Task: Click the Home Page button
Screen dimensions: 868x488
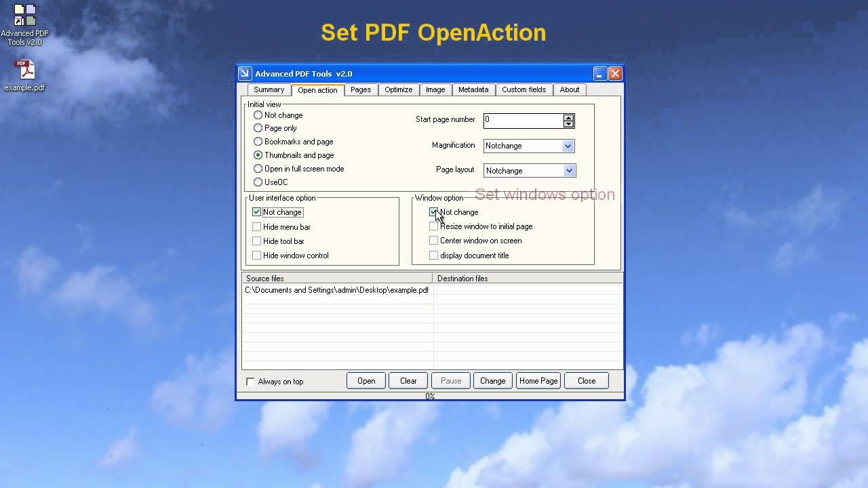Action: point(538,381)
